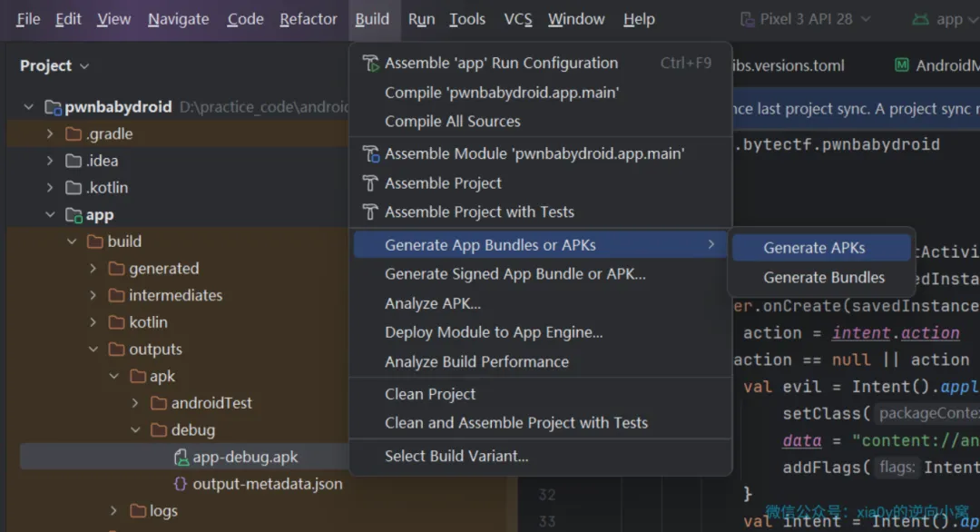Open Select Build Variant dialog
The image size is (980, 532).
click(456, 456)
